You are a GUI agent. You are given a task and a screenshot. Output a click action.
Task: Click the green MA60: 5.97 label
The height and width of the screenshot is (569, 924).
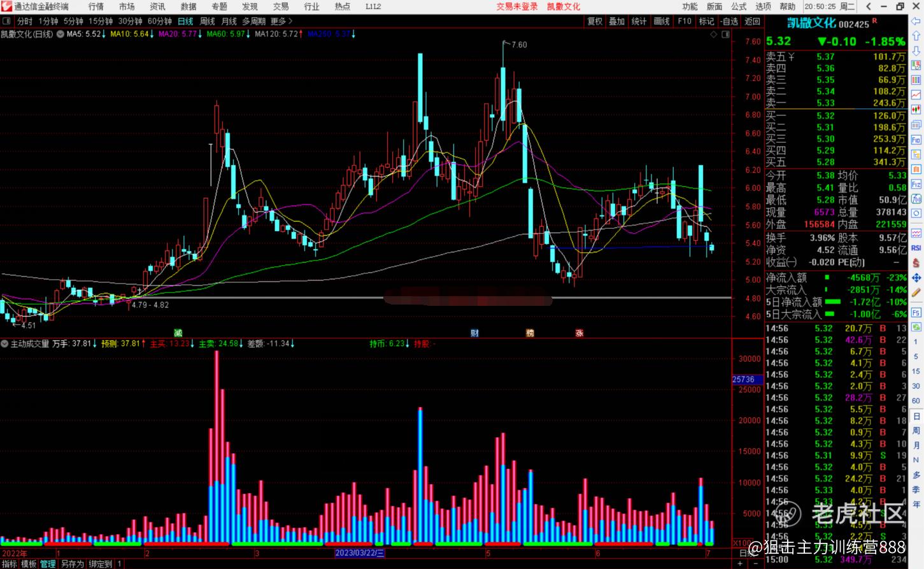(x=226, y=34)
